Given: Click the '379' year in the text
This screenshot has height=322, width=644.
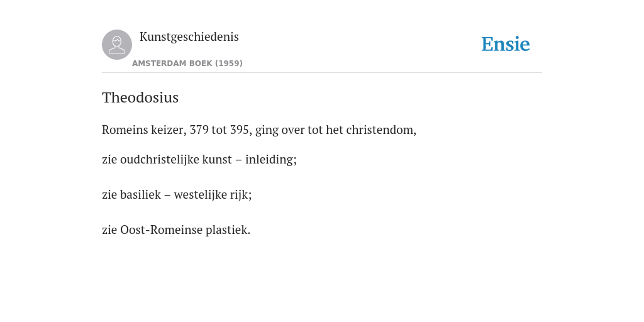Looking at the screenshot, I should (199, 130).
